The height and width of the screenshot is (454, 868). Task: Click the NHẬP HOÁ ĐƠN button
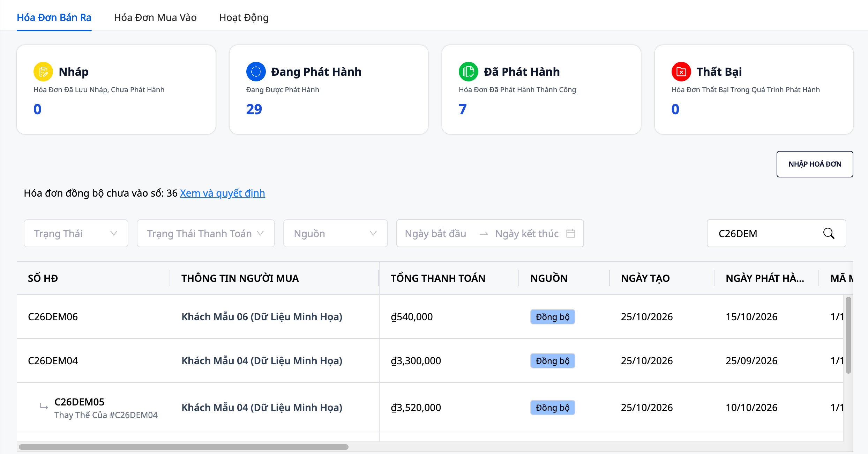tap(815, 164)
